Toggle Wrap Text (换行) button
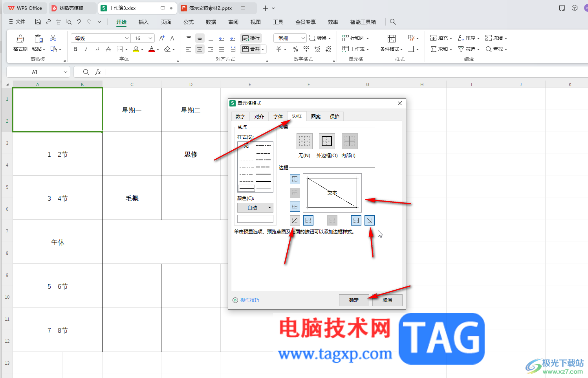 click(x=251, y=38)
